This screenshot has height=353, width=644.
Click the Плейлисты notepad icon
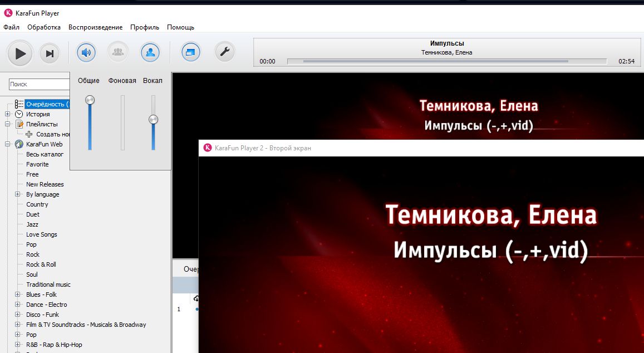click(19, 124)
